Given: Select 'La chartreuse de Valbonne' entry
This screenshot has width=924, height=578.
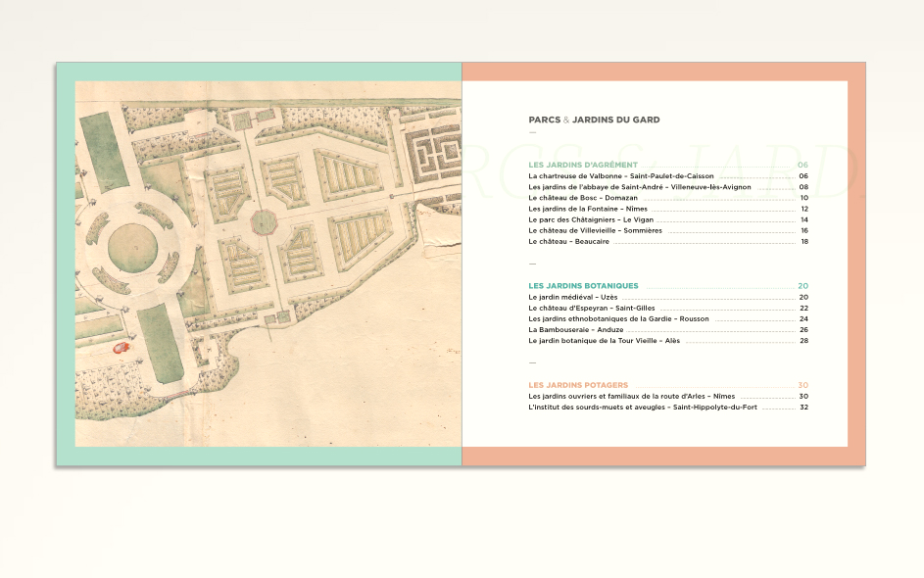Looking at the screenshot, I should tap(620, 176).
